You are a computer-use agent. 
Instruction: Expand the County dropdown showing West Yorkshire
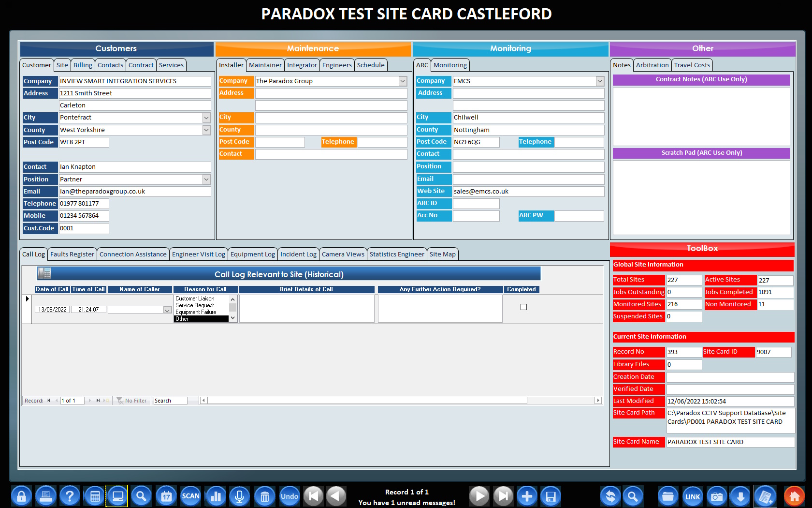[x=206, y=130]
